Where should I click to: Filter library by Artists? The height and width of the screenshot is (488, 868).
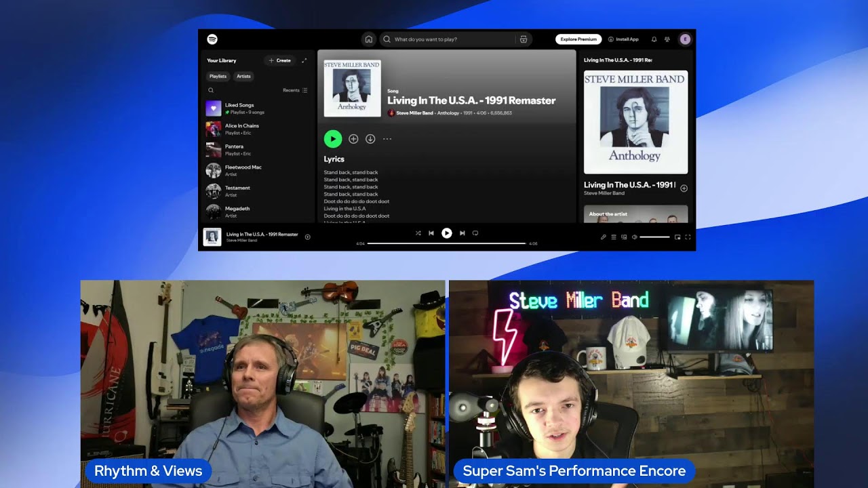point(243,77)
